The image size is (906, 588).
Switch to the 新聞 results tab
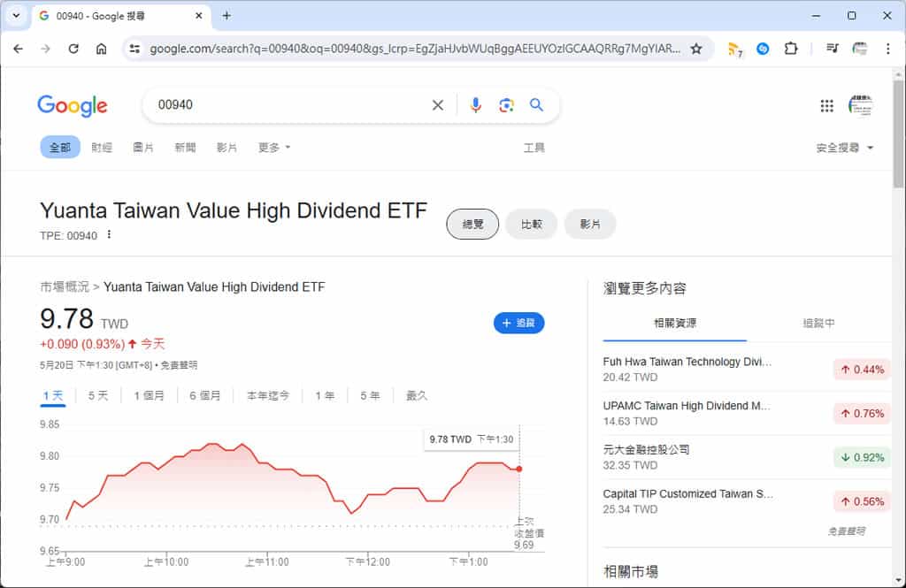tap(185, 148)
